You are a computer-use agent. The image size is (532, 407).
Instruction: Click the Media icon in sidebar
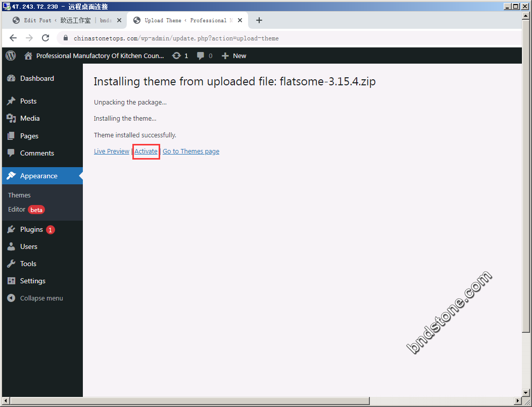point(11,118)
